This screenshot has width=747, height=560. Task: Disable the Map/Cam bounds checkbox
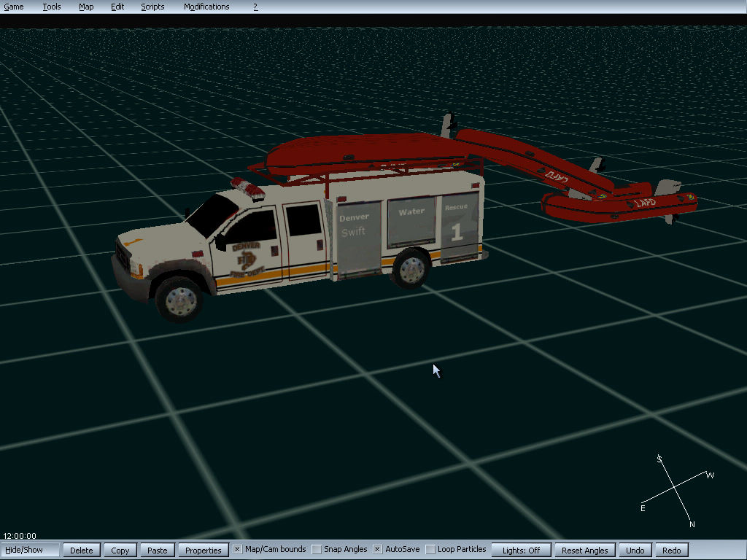[x=237, y=550]
